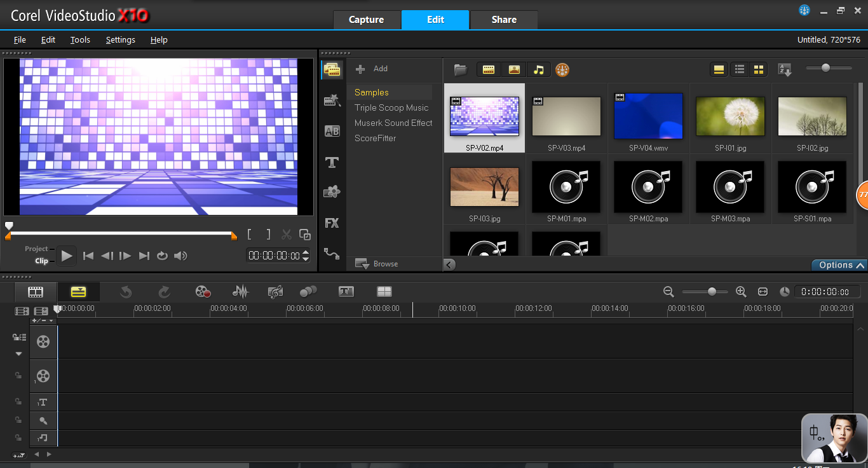Image resolution: width=868 pixels, height=468 pixels.
Task: Switch library to list view
Action: pyautogui.click(x=740, y=70)
